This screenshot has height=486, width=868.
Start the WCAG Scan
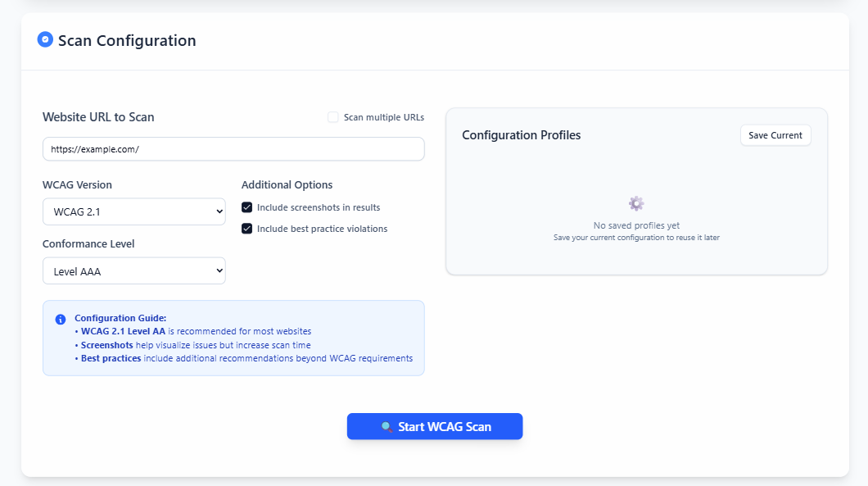pyautogui.click(x=435, y=426)
